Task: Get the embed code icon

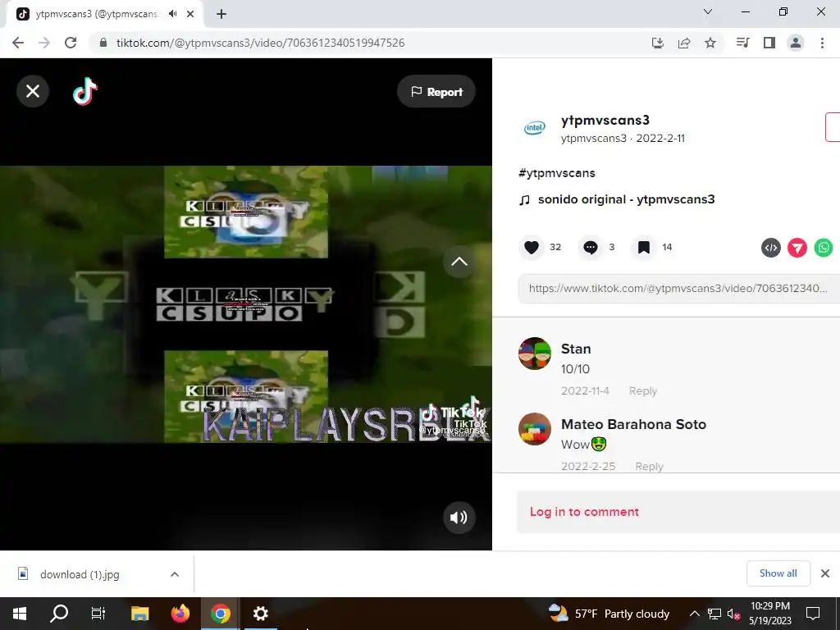Action: tap(771, 248)
